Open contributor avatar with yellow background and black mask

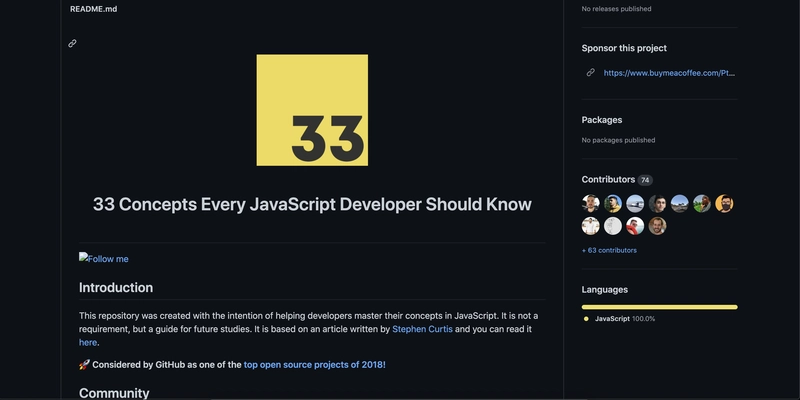724,204
